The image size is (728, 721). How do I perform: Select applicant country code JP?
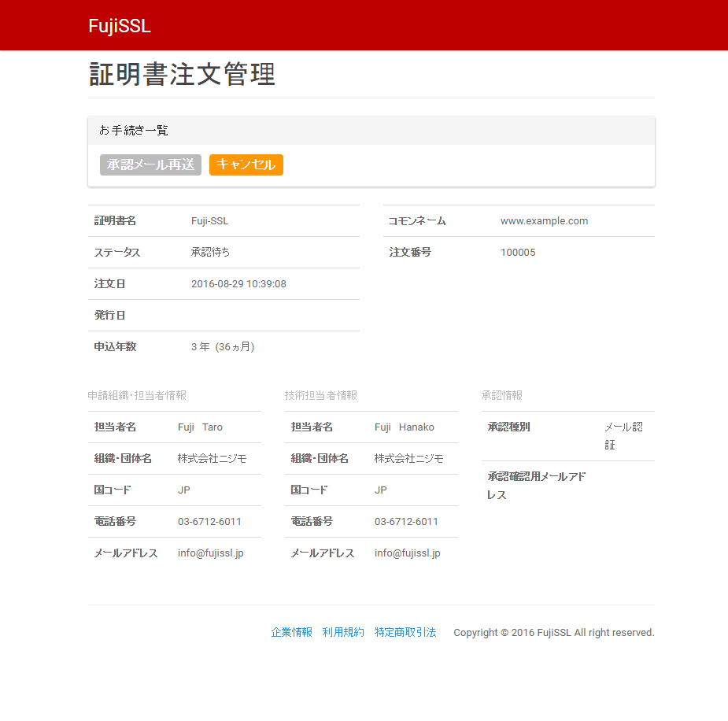coord(184,490)
